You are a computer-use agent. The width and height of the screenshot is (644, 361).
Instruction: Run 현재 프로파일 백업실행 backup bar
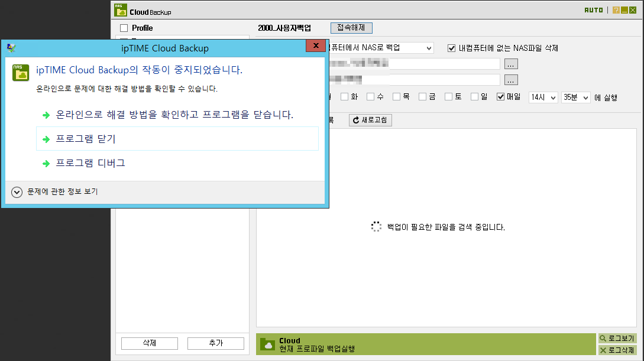tap(426, 344)
